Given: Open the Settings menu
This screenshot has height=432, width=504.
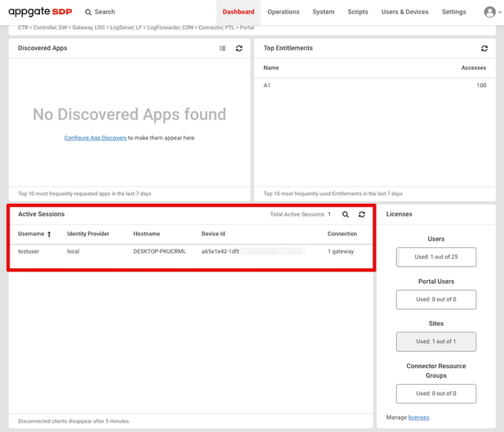Looking at the screenshot, I should pyautogui.click(x=454, y=12).
